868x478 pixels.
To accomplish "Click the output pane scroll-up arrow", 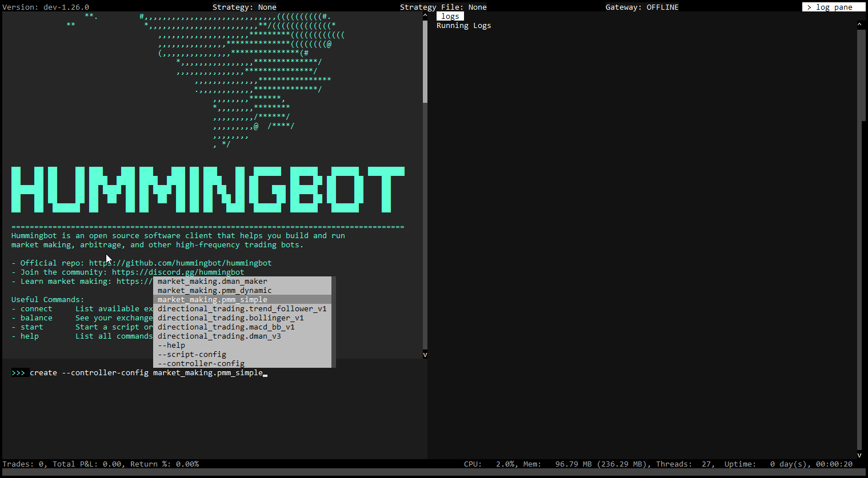I will (x=425, y=16).
